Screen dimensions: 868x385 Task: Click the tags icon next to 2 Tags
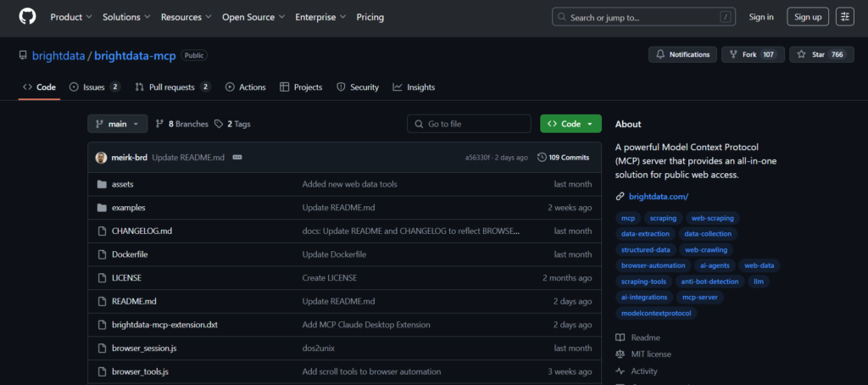pyautogui.click(x=220, y=124)
